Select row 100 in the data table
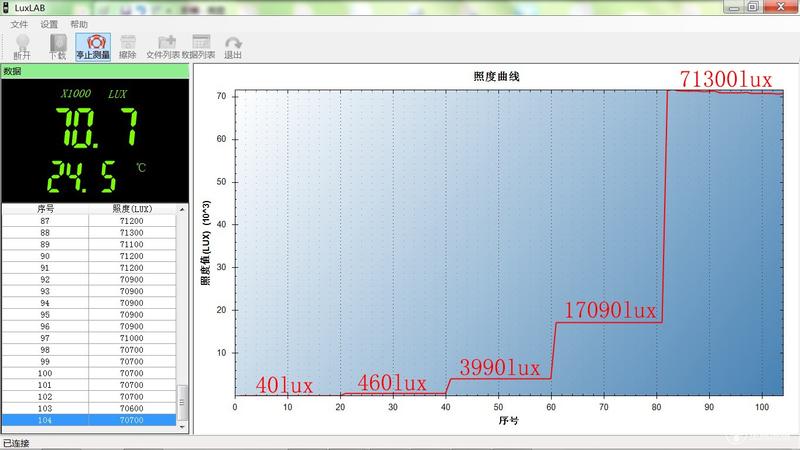This screenshot has width=800, height=450. pos(89,373)
